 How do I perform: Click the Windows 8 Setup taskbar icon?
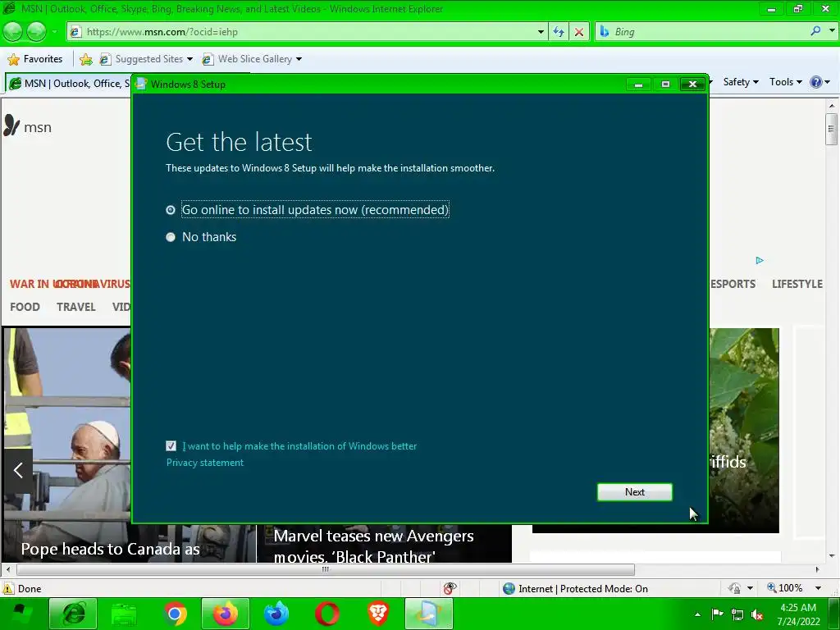[x=429, y=614]
